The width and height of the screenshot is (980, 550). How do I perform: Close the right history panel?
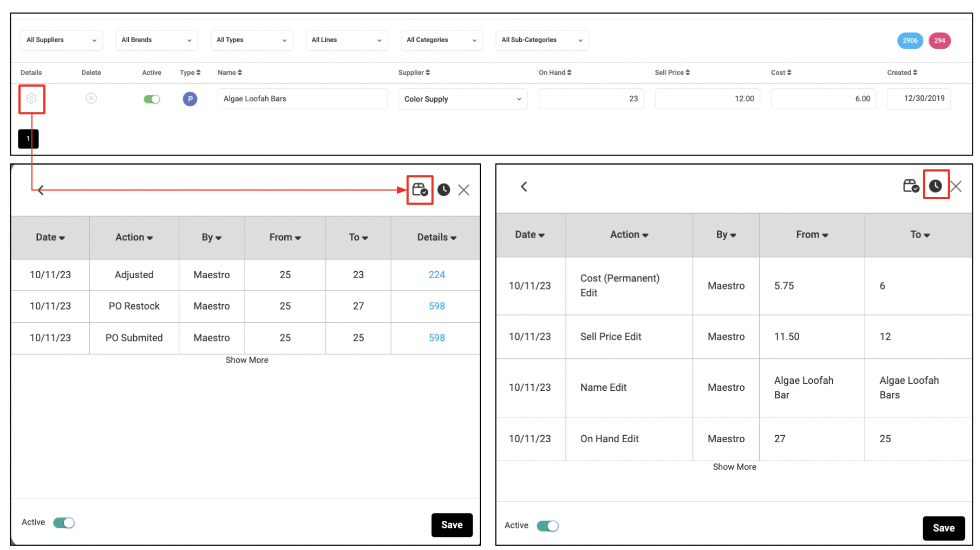pos(956,187)
